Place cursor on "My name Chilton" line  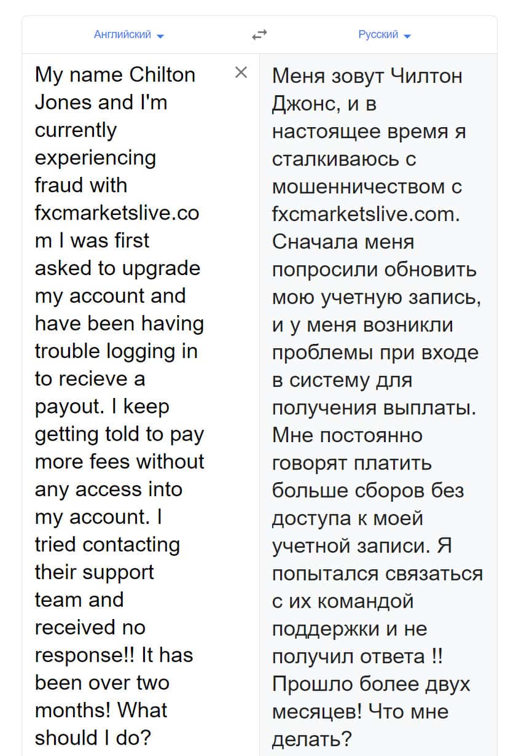pos(115,75)
